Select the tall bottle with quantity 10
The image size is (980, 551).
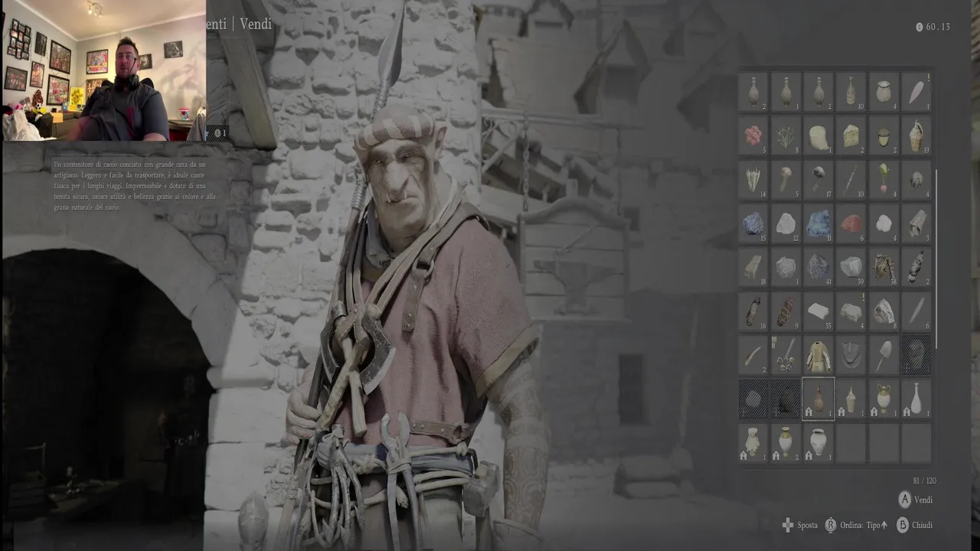coord(851,92)
